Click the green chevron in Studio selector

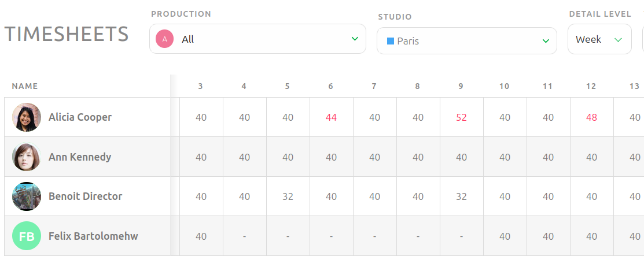(x=546, y=41)
